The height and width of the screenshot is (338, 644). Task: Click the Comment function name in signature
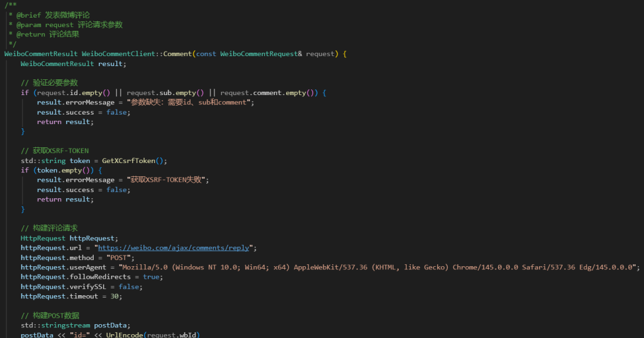click(x=177, y=54)
